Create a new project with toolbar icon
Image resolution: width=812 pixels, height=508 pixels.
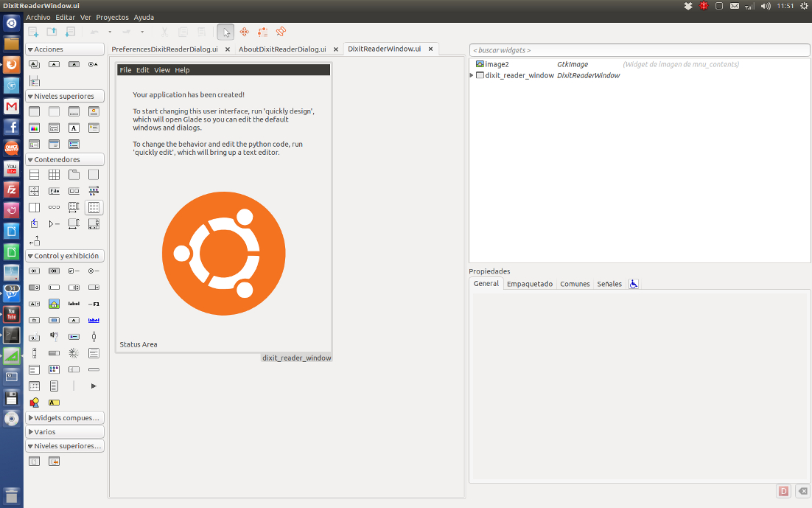[33, 32]
